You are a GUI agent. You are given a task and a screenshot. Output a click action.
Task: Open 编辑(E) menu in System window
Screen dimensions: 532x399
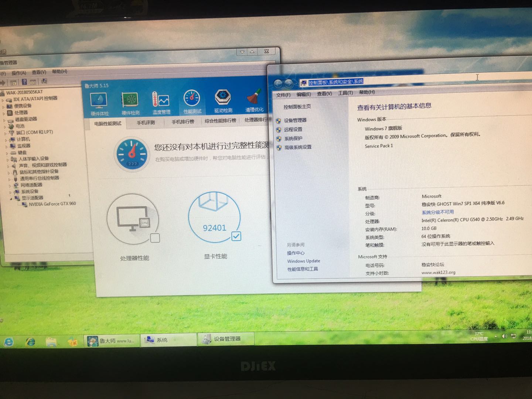click(x=304, y=94)
